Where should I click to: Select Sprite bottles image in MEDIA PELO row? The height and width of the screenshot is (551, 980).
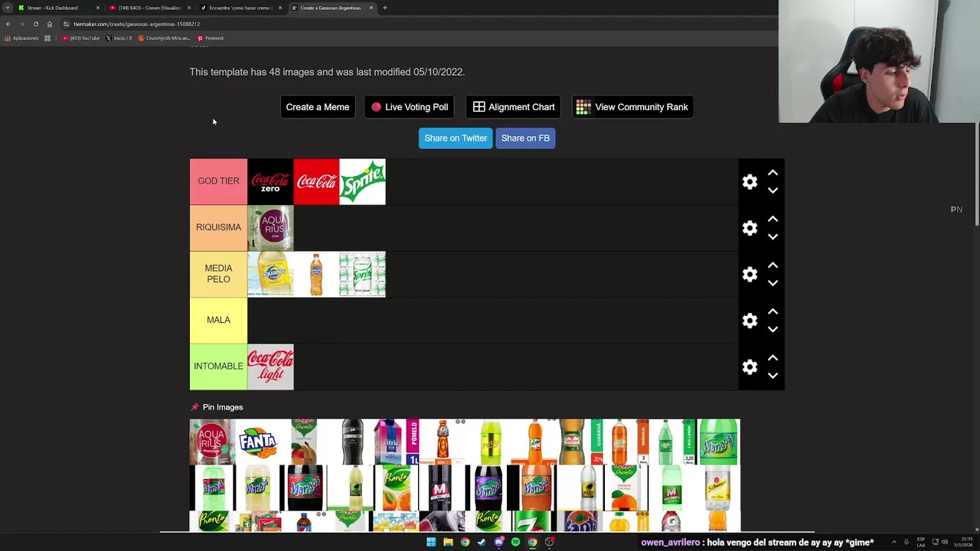point(362,274)
